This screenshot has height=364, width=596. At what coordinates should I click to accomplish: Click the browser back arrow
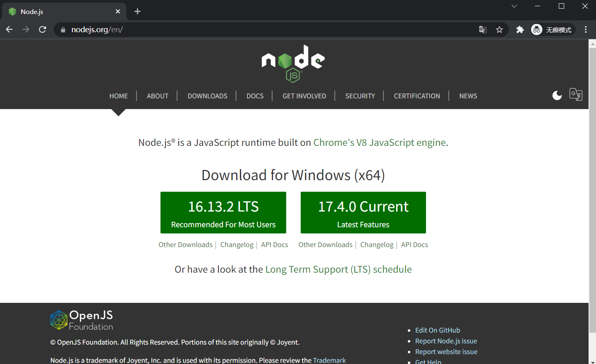9,29
